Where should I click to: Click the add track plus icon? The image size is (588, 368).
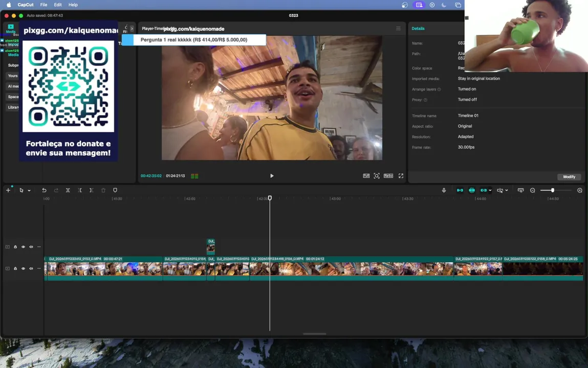coord(8,190)
